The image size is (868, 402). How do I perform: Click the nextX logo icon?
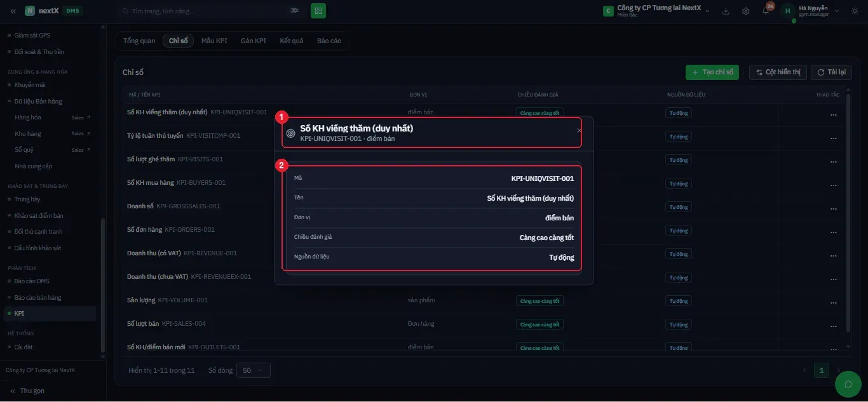pos(30,11)
